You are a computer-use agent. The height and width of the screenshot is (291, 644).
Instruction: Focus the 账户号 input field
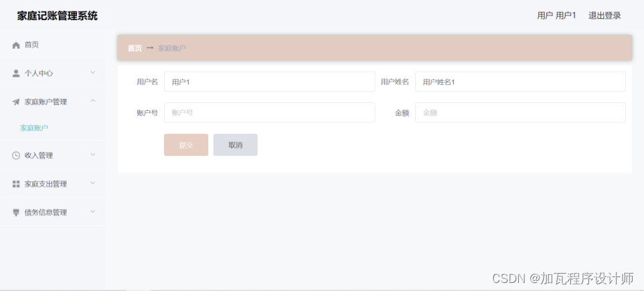[x=269, y=112]
